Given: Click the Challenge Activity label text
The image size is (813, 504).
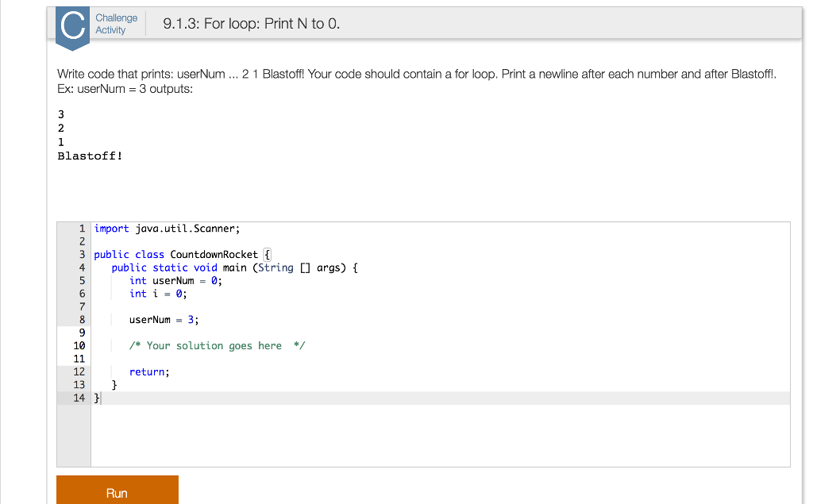Looking at the screenshot, I should click(116, 23).
